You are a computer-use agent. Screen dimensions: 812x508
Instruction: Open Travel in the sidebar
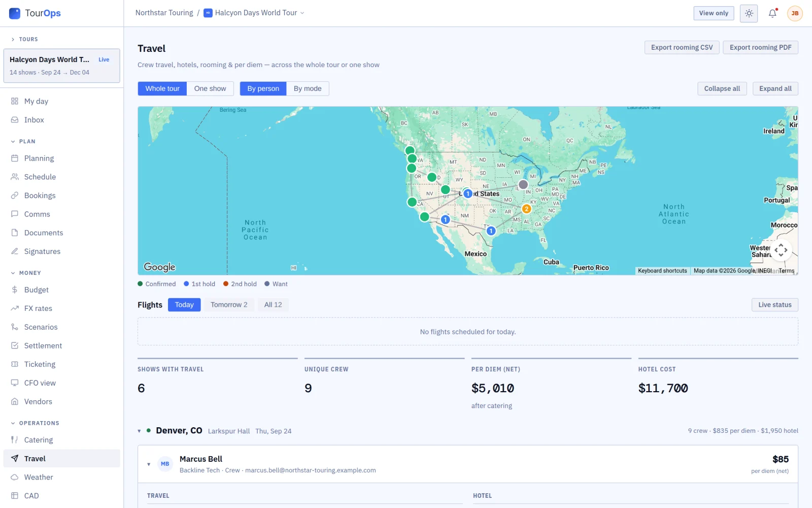point(62,458)
